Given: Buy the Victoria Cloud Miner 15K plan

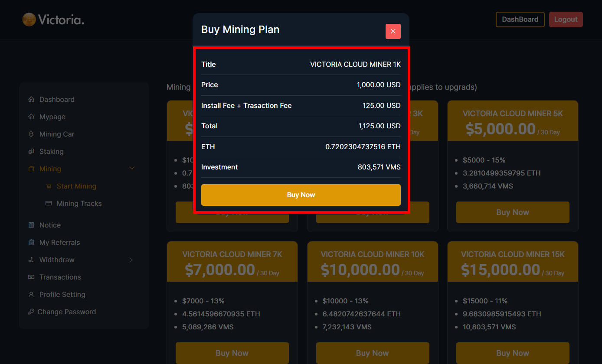Looking at the screenshot, I should point(512,353).
